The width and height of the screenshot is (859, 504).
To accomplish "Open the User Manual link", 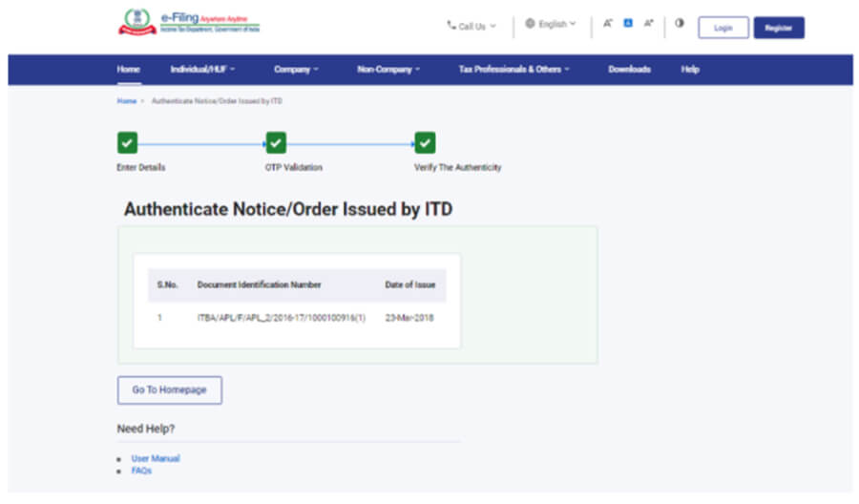I will pos(156,459).
